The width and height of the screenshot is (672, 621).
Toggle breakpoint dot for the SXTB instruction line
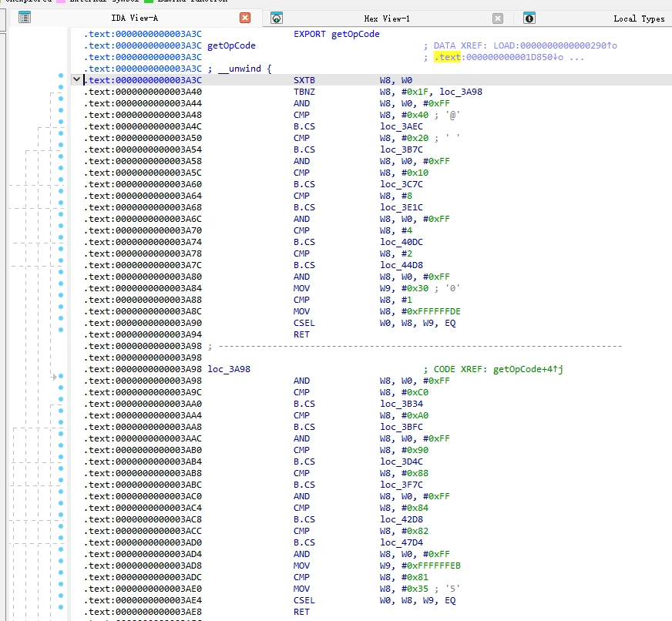[x=61, y=76]
